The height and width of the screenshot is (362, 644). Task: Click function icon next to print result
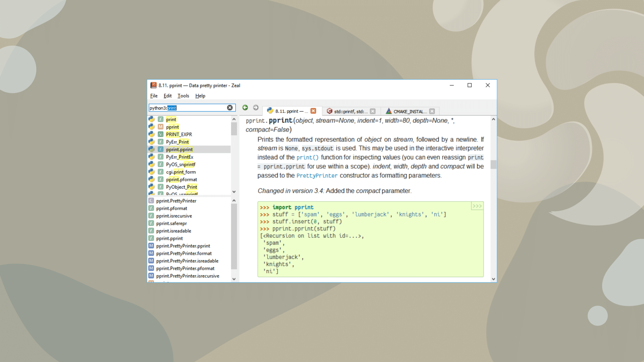click(160, 119)
